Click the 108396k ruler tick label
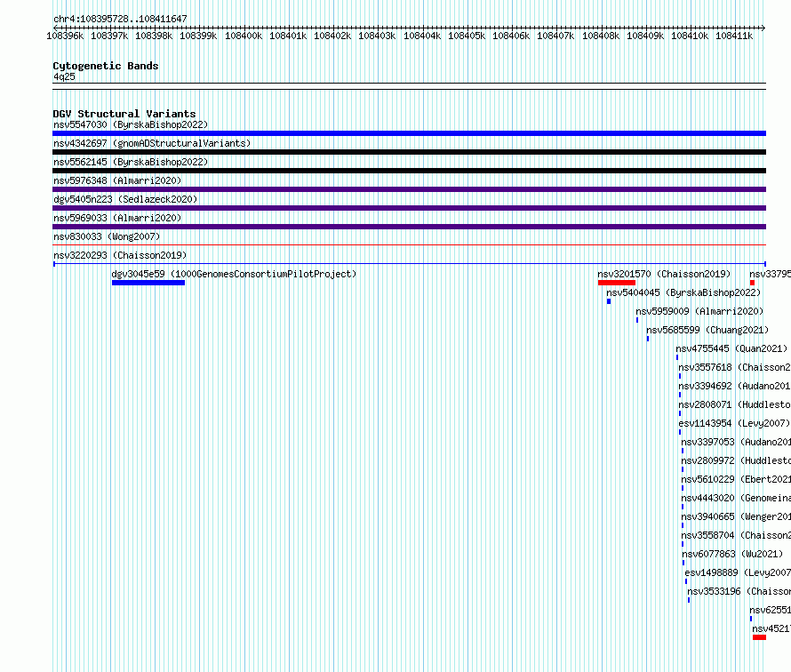 click(65, 36)
